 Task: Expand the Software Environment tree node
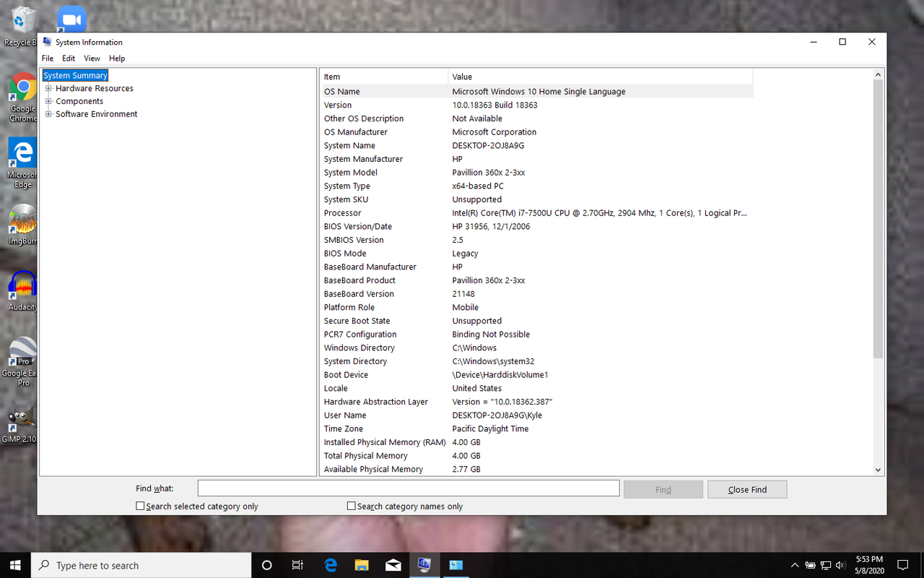(49, 114)
